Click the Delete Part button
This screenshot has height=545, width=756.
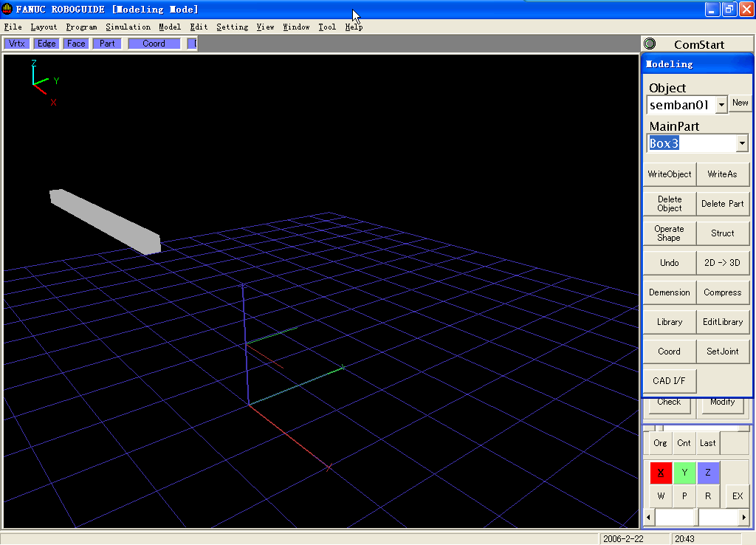click(x=722, y=204)
